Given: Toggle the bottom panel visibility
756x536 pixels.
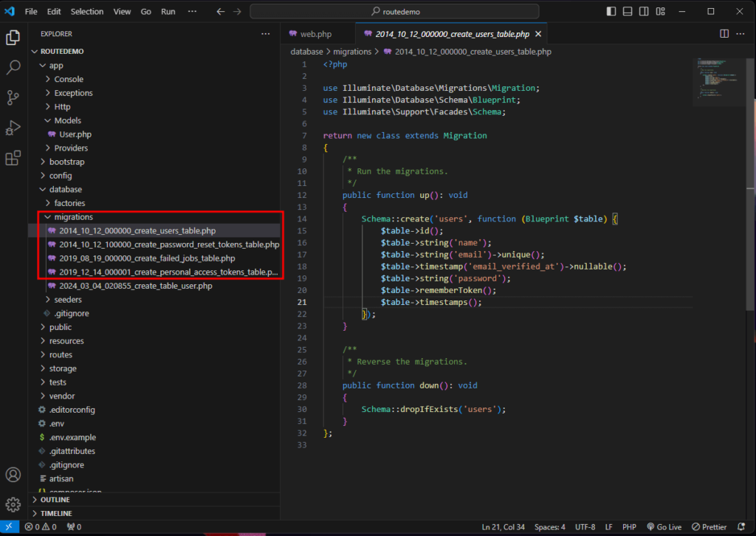Looking at the screenshot, I should point(628,12).
